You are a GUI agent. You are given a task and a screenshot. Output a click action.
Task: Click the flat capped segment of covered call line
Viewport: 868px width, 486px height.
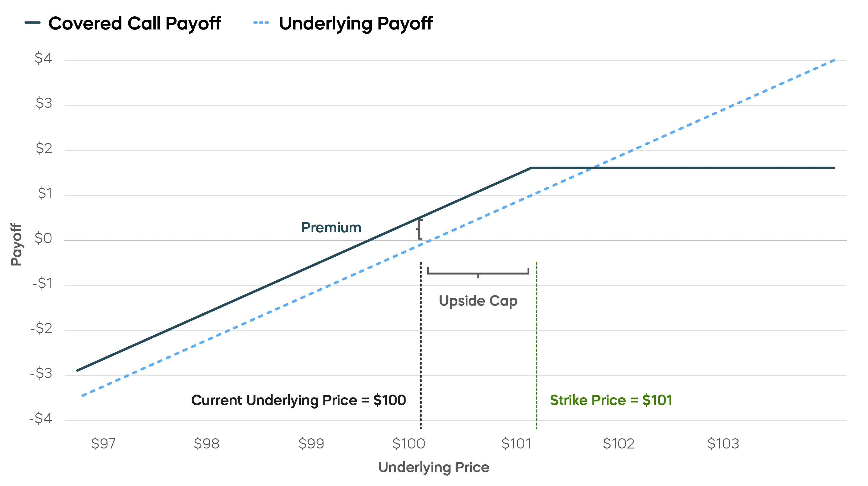pos(682,168)
